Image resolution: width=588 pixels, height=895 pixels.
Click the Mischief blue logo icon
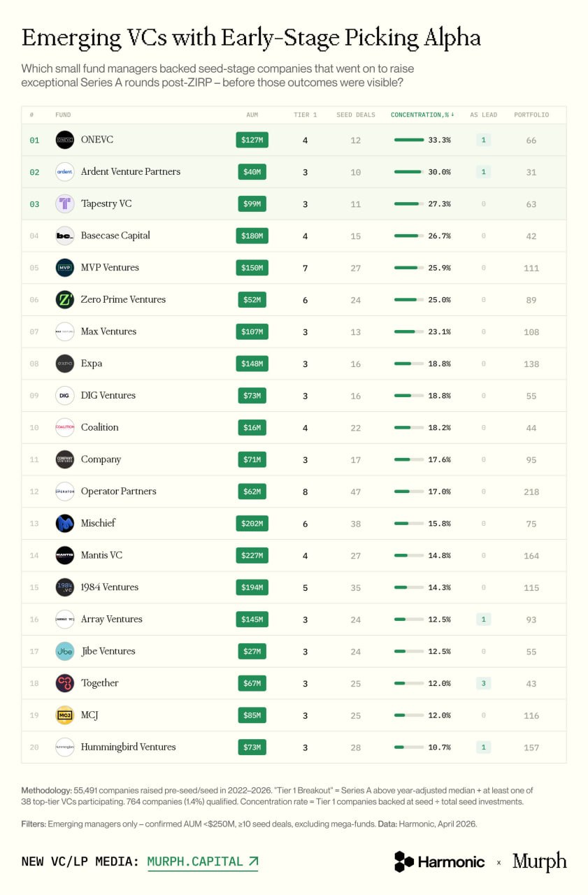pyautogui.click(x=64, y=523)
